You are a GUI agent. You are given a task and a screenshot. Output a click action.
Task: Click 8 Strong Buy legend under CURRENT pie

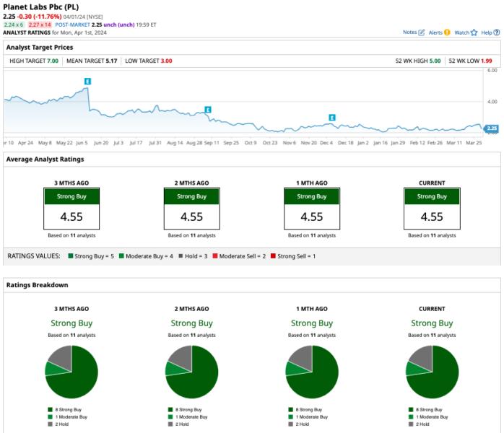(x=427, y=410)
